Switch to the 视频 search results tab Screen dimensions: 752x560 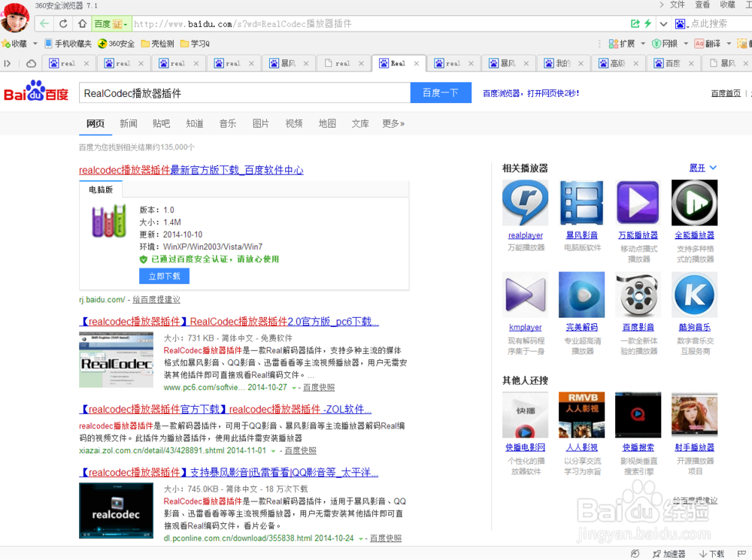point(293,123)
